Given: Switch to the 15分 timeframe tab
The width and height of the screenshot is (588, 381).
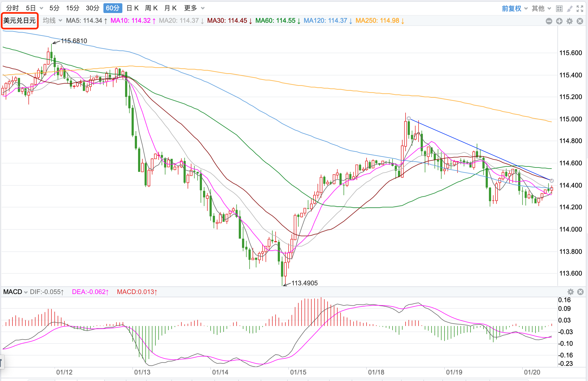Looking at the screenshot, I should click(73, 8).
